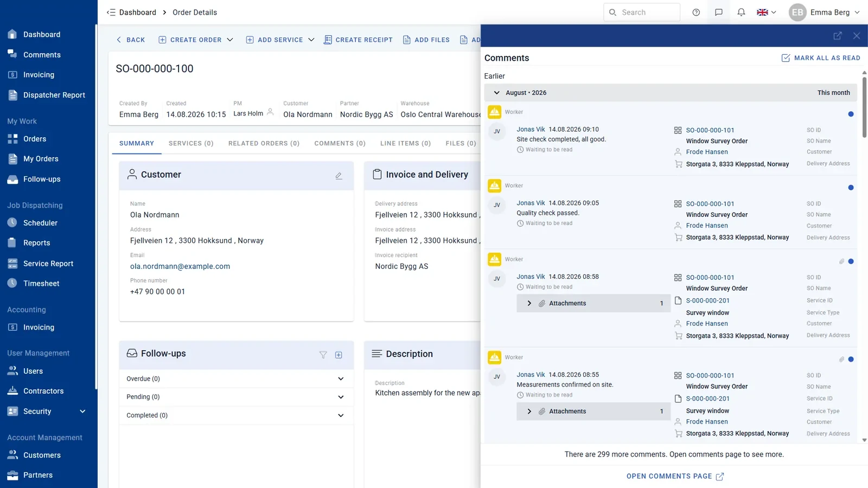Mark the 09:10 comment's unread dot
This screenshot has height=488, width=868.
pyautogui.click(x=851, y=114)
